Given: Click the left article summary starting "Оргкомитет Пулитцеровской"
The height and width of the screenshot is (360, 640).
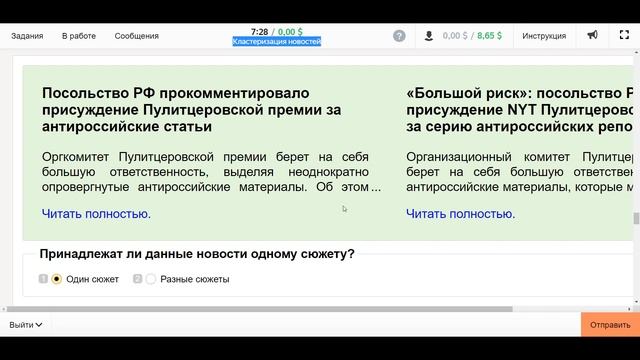Looking at the screenshot, I should click(211, 172).
